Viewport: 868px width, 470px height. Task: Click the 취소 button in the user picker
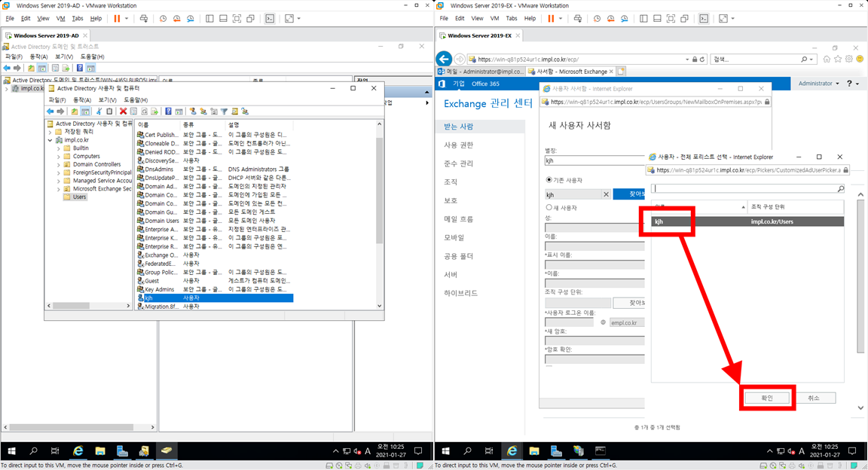(813, 398)
